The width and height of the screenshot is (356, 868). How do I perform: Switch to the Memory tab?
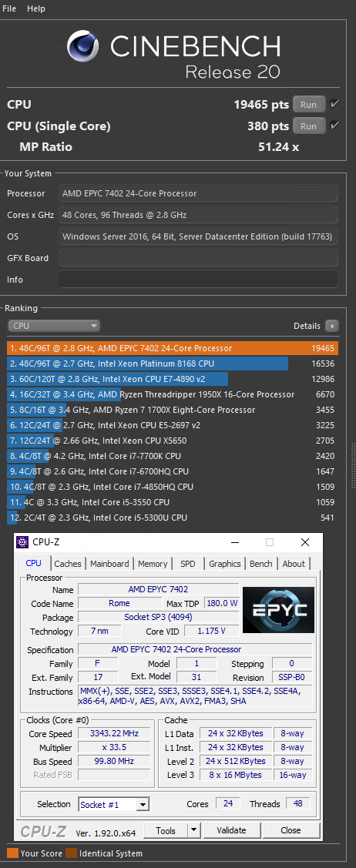[153, 564]
